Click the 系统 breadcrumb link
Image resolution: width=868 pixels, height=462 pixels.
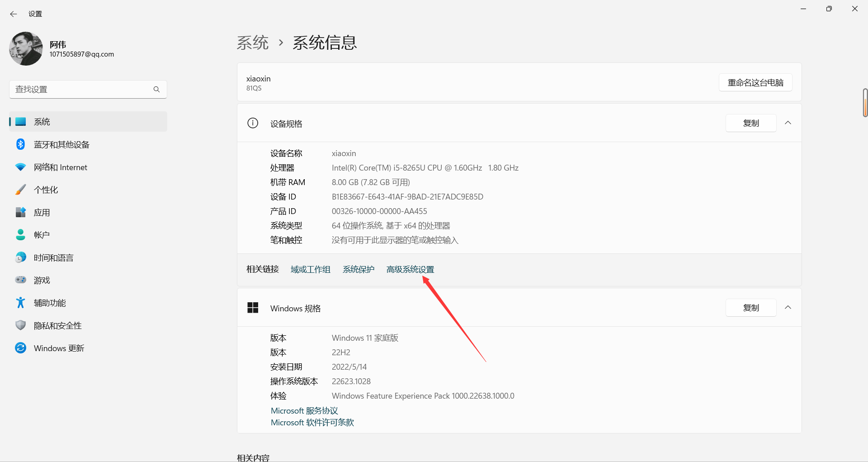253,43
